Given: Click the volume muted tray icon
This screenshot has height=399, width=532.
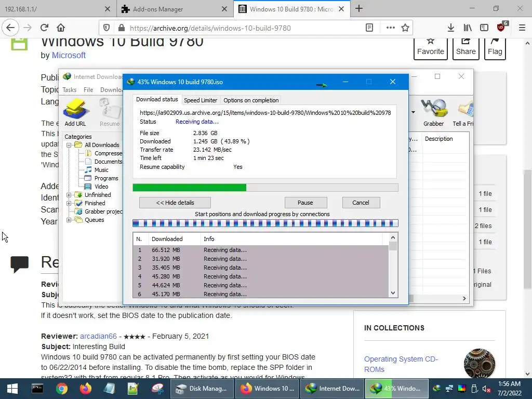Looking at the screenshot, I should (486, 389).
